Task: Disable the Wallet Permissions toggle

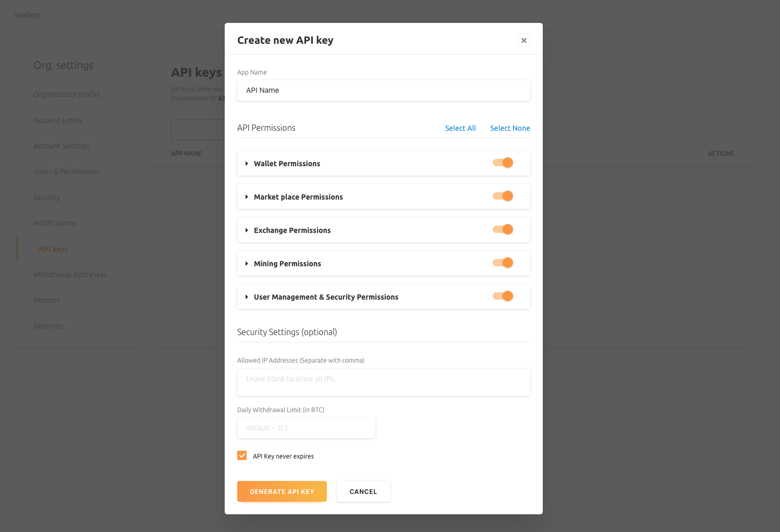Action: (x=502, y=163)
